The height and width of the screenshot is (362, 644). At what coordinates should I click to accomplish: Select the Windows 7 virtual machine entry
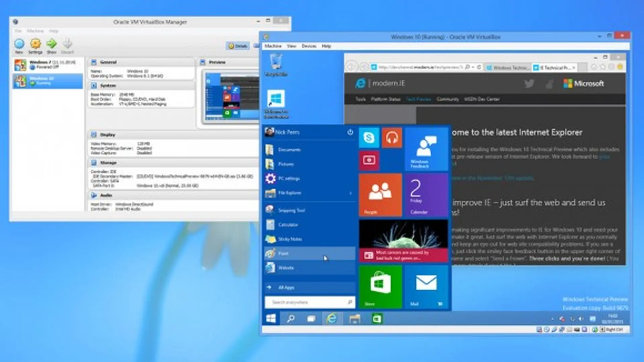(48, 65)
